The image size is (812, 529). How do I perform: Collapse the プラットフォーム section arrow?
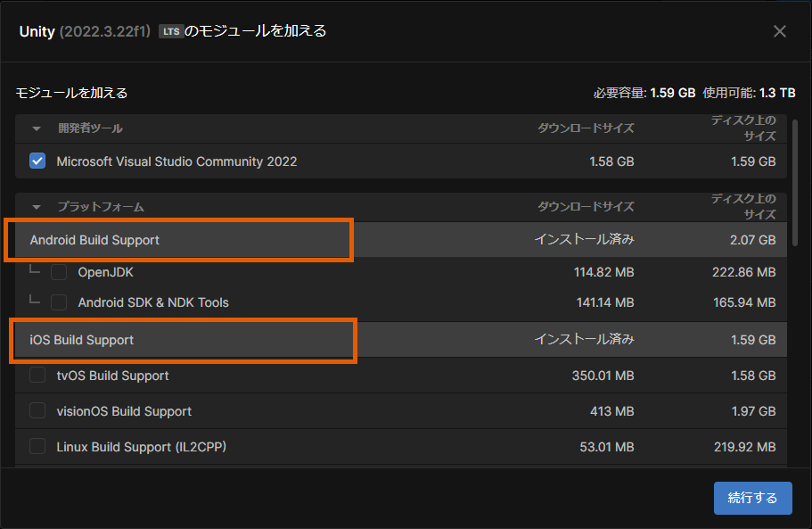pos(37,207)
